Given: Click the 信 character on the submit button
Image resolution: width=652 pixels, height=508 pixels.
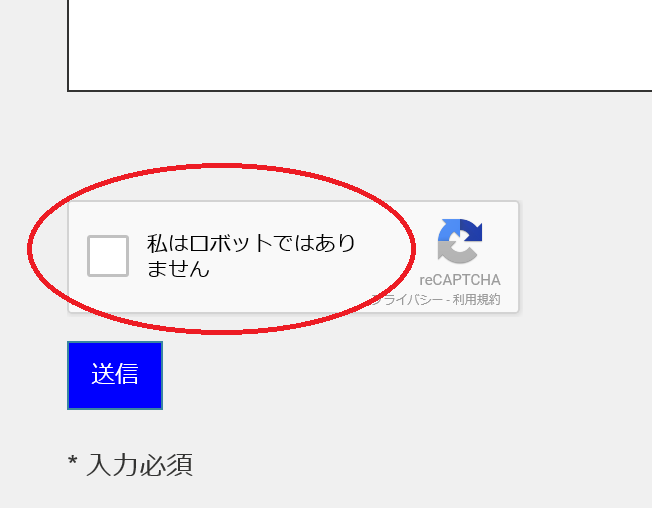Looking at the screenshot, I should [126, 374].
